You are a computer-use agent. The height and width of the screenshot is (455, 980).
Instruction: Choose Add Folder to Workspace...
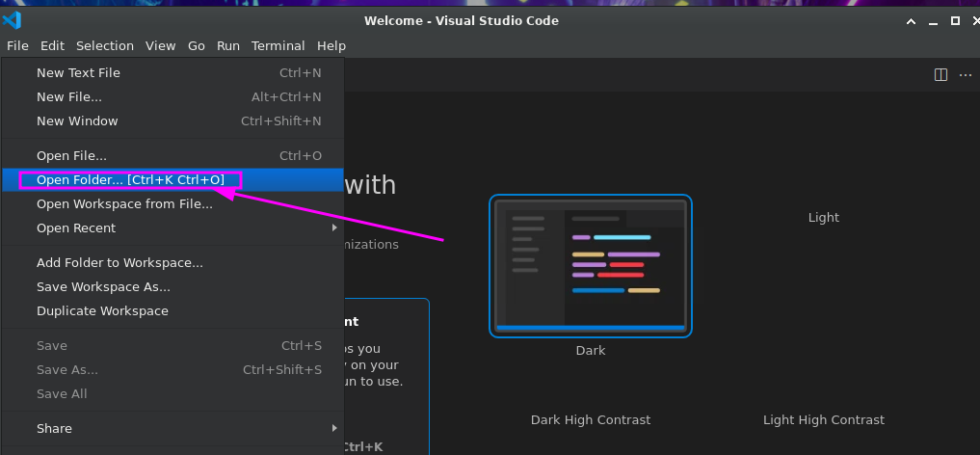point(119,262)
